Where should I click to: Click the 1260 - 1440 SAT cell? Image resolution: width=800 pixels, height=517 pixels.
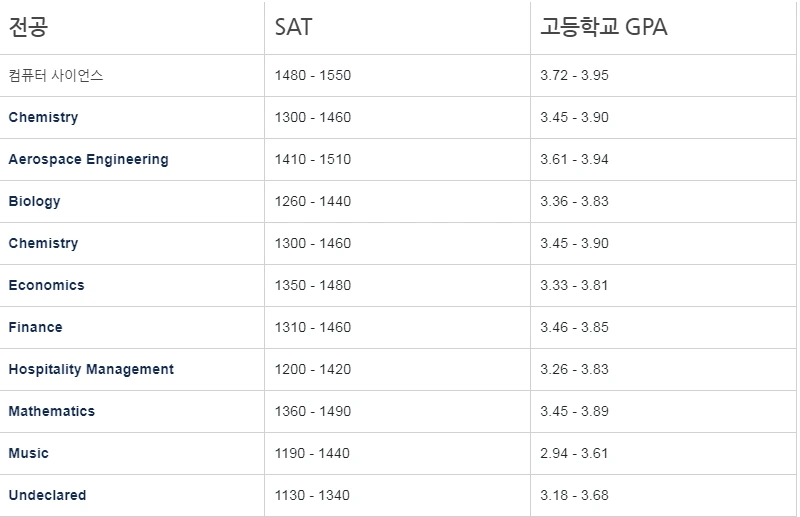click(312, 201)
